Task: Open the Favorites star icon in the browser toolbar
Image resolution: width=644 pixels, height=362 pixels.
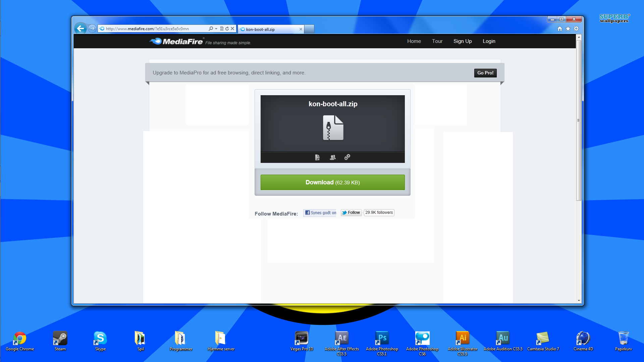Action: [x=568, y=28]
